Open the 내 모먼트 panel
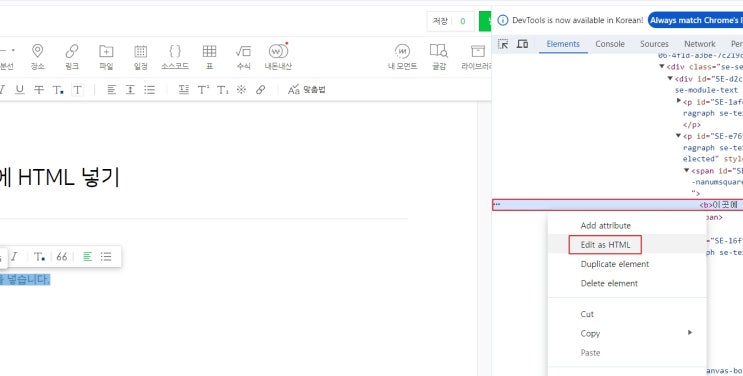 [402, 56]
